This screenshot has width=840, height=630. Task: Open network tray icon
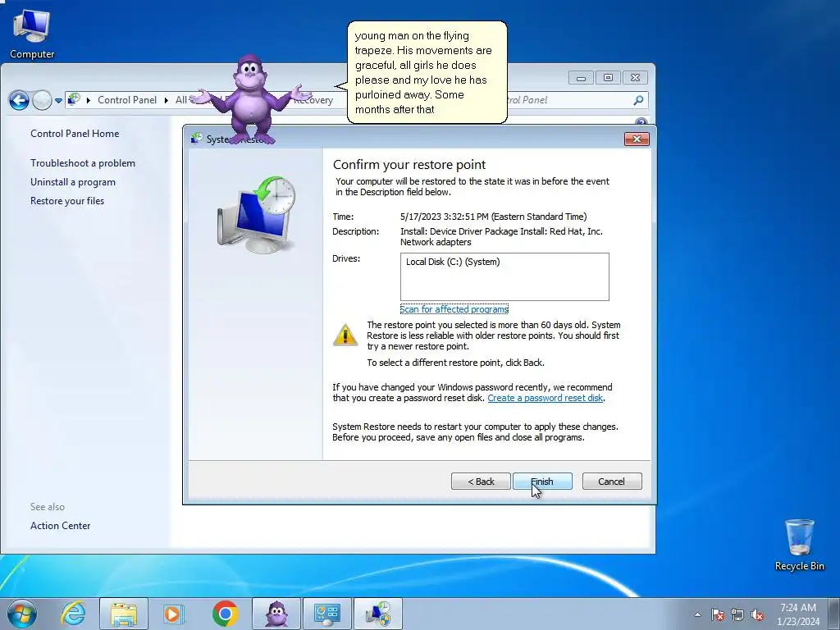pyautogui.click(x=737, y=614)
